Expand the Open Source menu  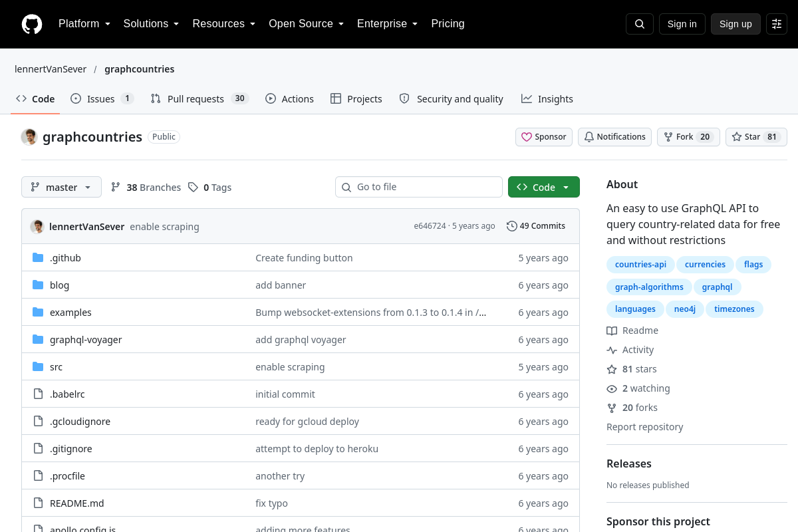point(306,24)
